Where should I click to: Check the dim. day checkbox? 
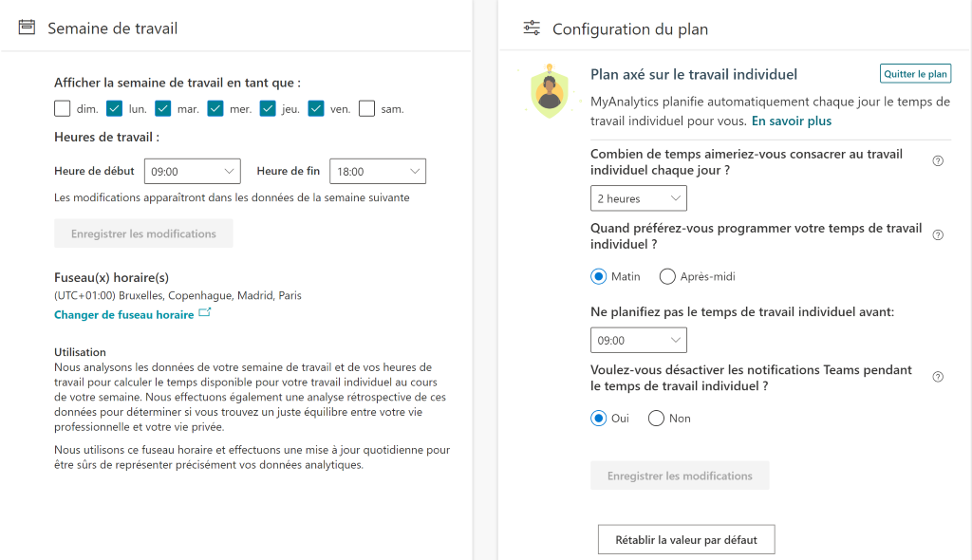pyautogui.click(x=63, y=108)
